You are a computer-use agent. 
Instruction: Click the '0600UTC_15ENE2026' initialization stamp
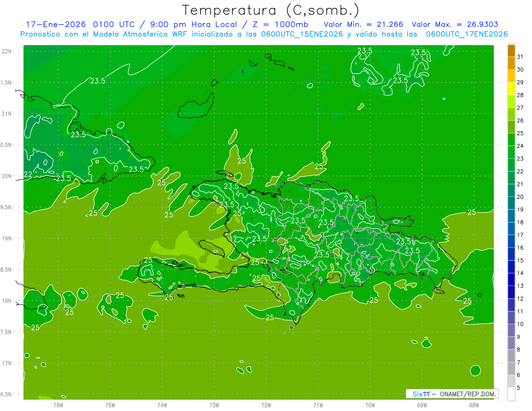point(301,34)
